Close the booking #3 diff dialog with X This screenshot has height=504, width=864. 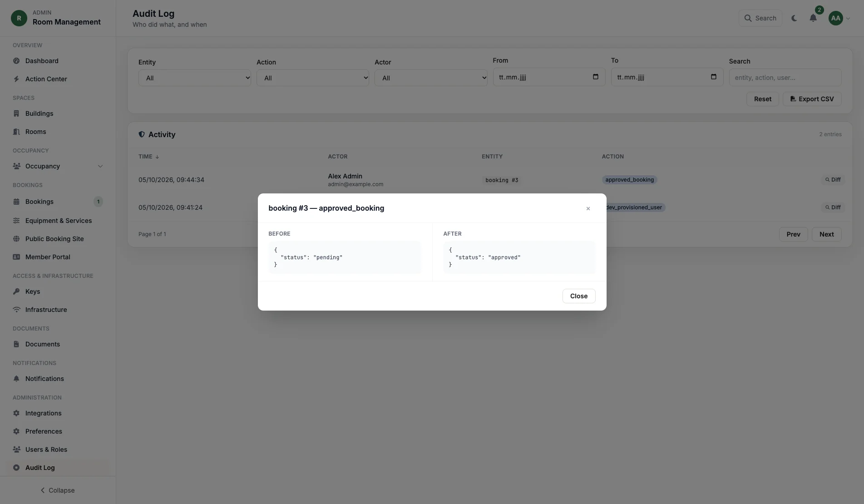click(x=588, y=208)
